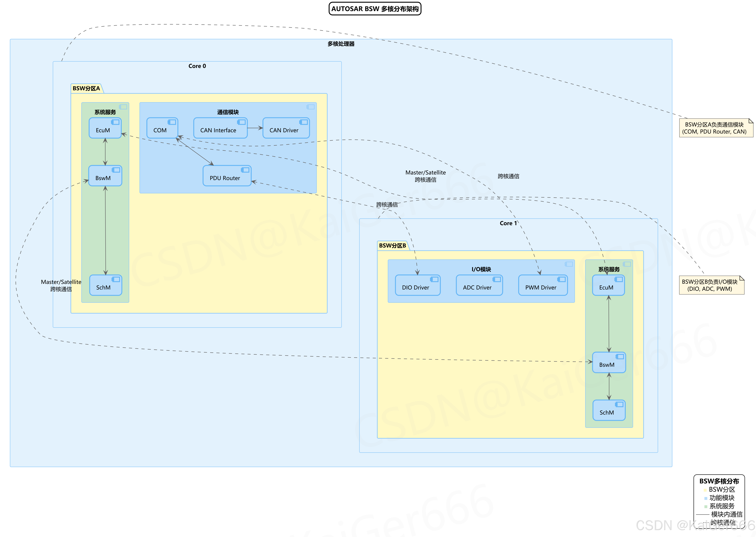Click the component icon in CAN Interface box
This screenshot has height=537, width=756.
(x=241, y=122)
